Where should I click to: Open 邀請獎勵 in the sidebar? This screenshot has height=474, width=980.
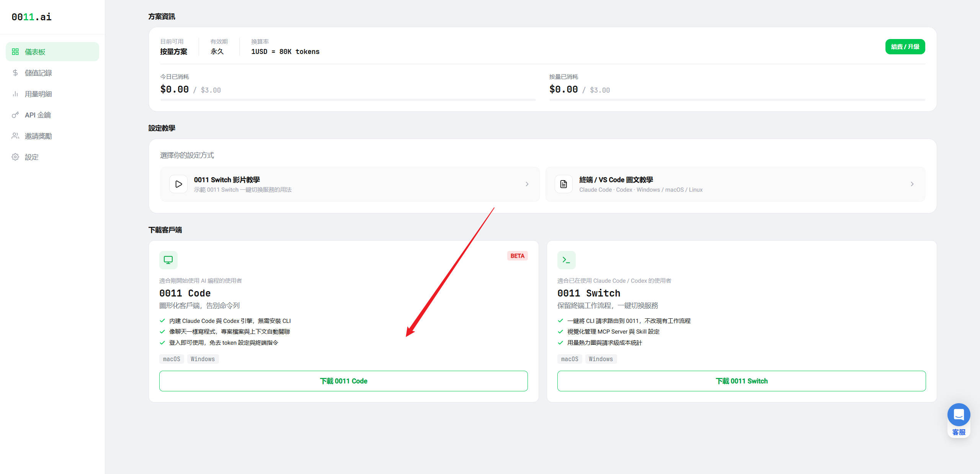click(x=52, y=136)
